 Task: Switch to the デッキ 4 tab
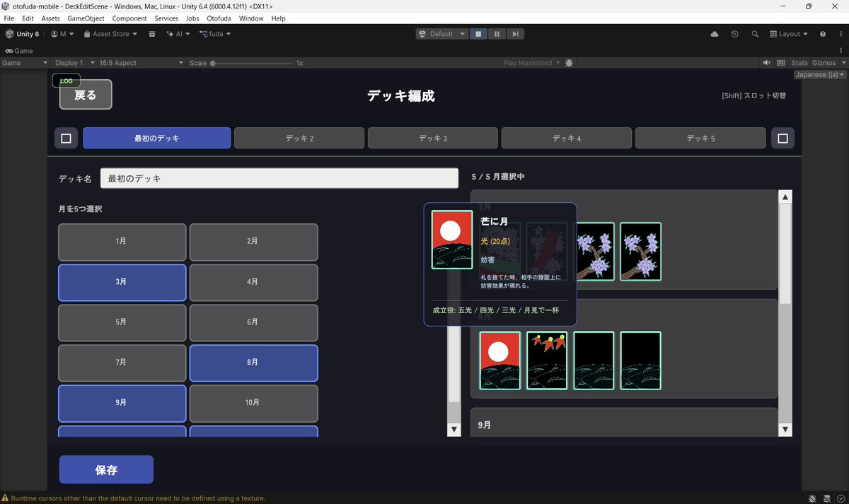566,138
